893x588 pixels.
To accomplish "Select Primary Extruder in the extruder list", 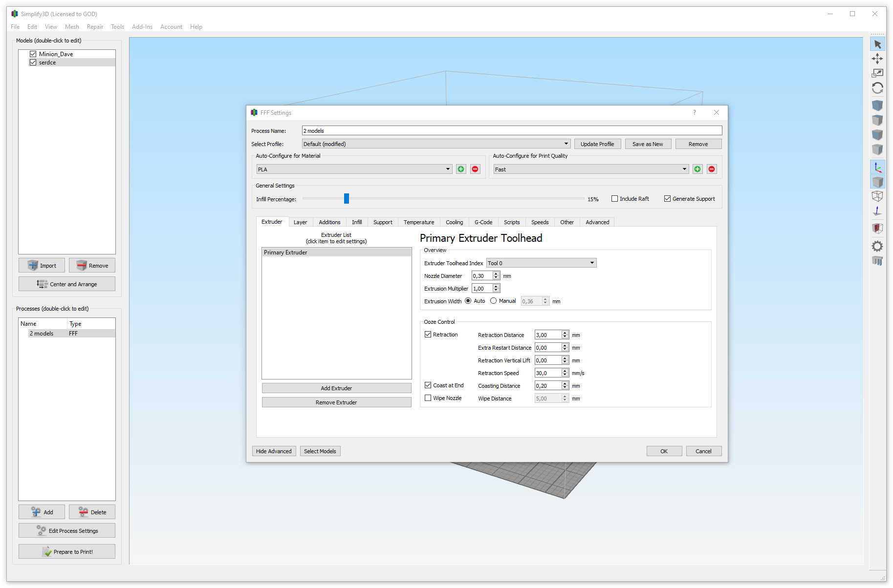I will click(x=336, y=252).
